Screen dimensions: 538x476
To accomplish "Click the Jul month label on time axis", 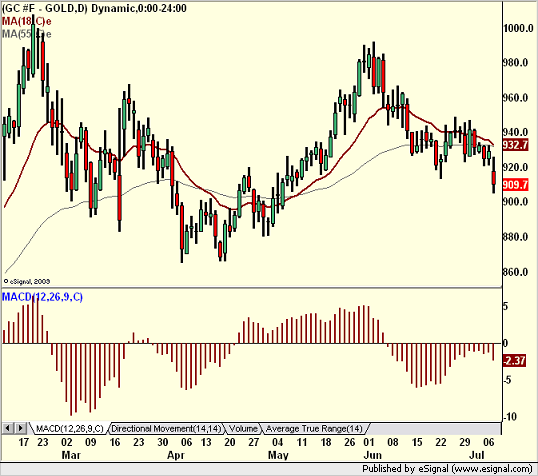I will (x=477, y=455).
